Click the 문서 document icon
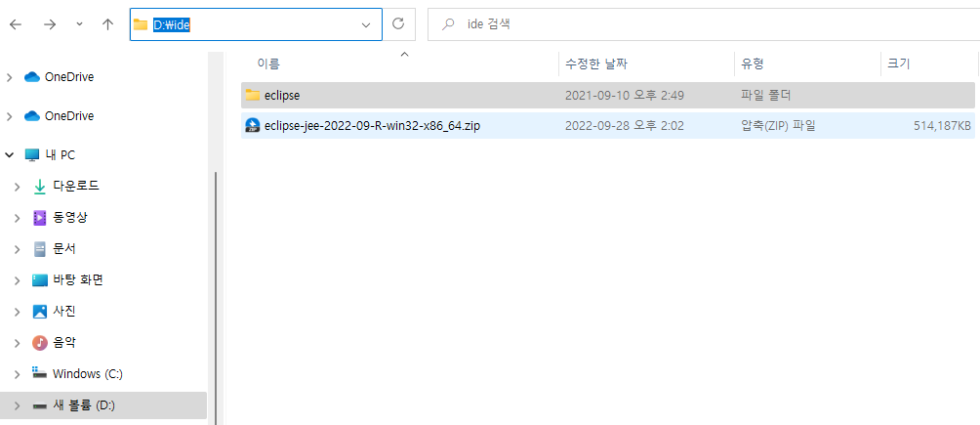Viewport: 980px width, 425px height. (x=39, y=248)
